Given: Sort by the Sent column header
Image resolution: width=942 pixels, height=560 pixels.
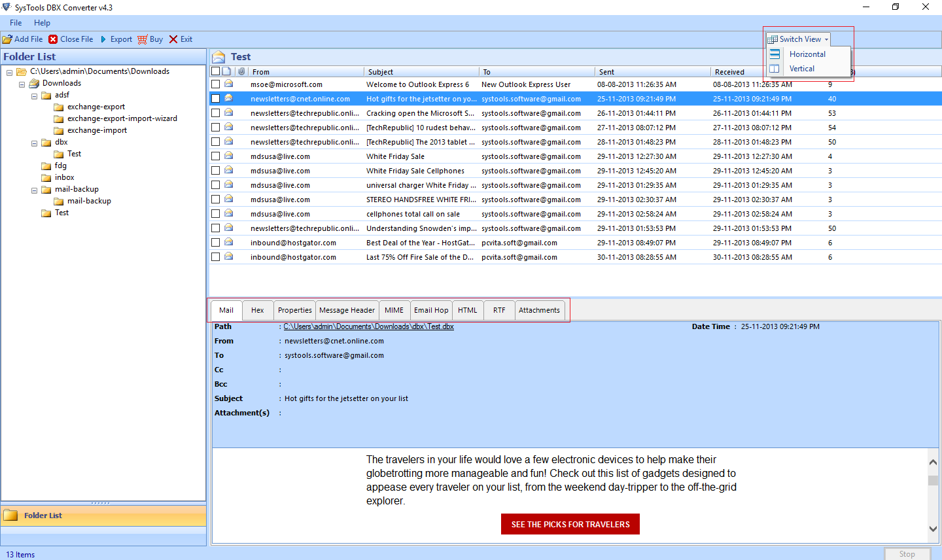Looking at the screenshot, I should (652, 72).
